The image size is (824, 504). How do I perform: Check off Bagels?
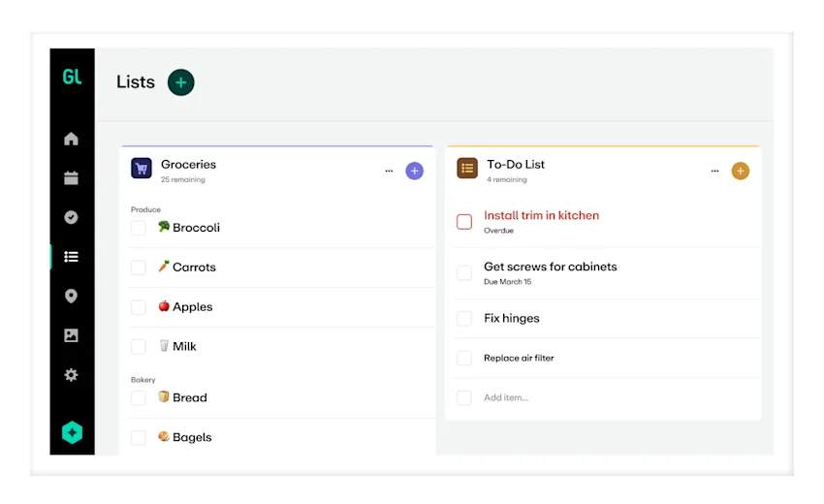pyautogui.click(x=139, y=437)
